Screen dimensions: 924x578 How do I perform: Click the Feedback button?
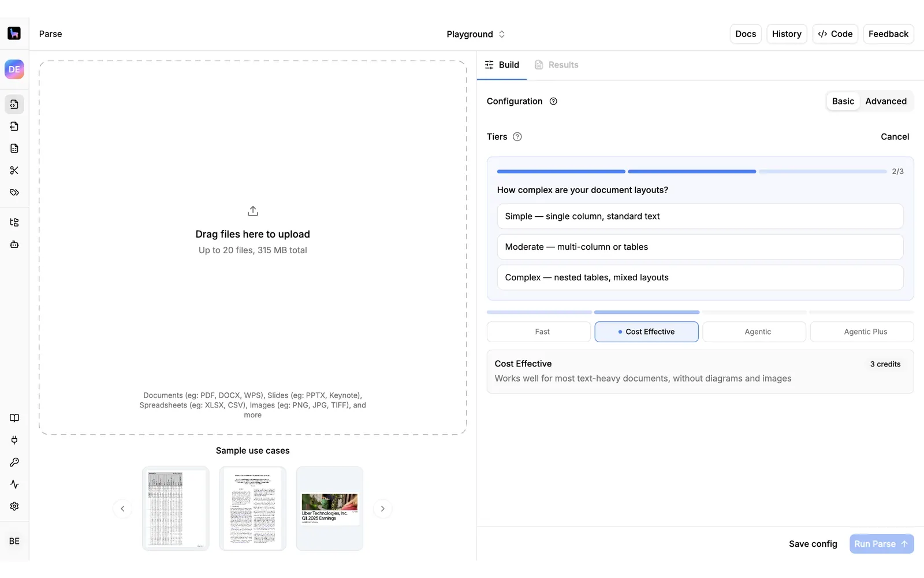click(888, 34)
